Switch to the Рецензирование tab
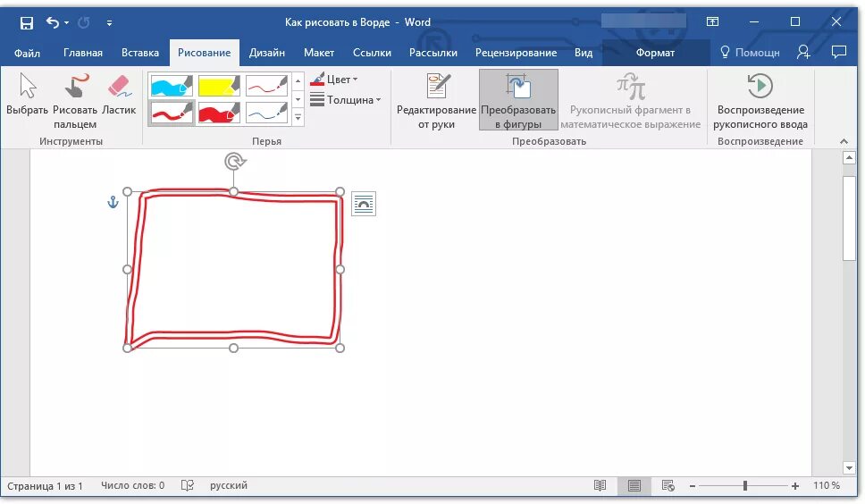The image size is (865, 504). [x=516, y=53]
